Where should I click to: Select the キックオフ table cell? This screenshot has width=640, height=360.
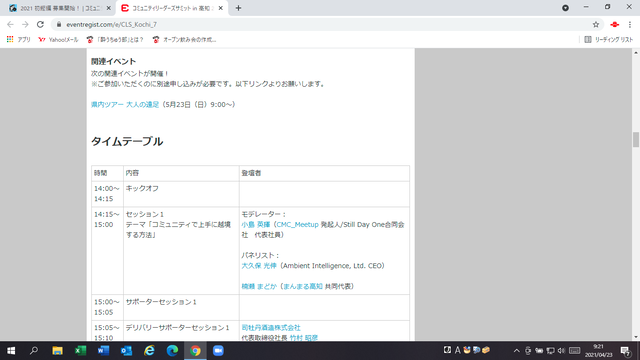coord(181,194)
